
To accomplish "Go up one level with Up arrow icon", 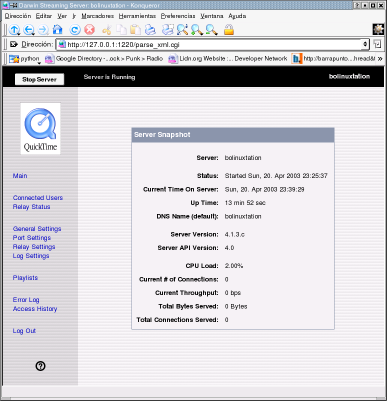I will (14, 30).
